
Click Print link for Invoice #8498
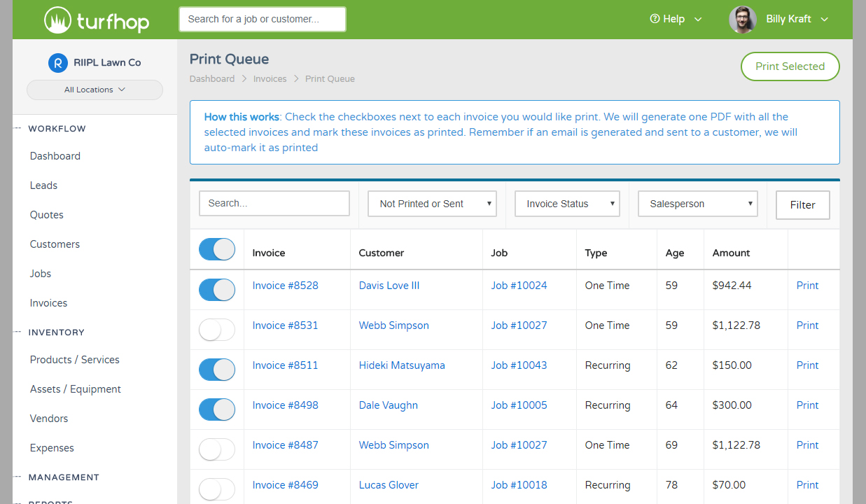pos(807,405)
